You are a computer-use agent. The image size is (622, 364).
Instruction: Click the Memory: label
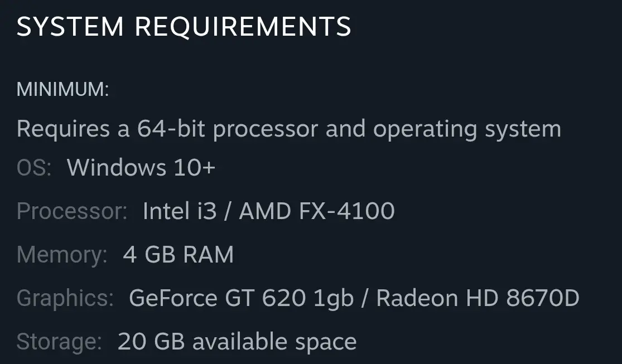click(x=62, y=255)
